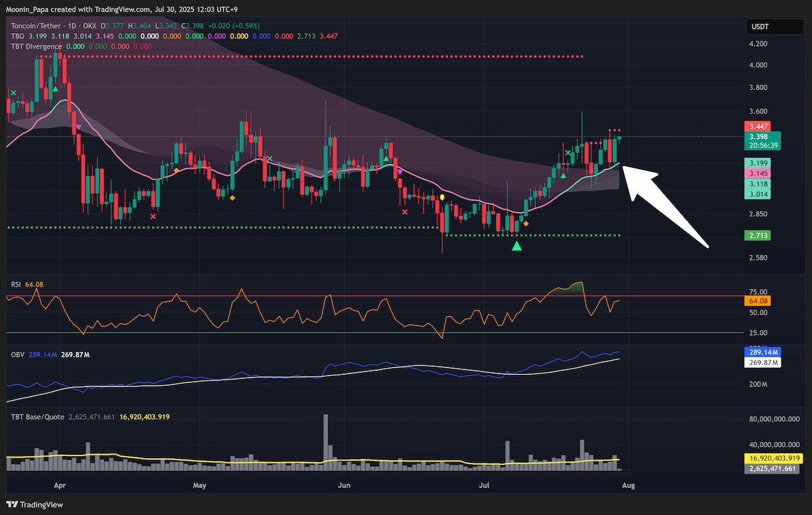The width and height of the screenshot is (812, 515).
Task: Click the yellow dot marker on June candle
Action: click(x=442, y=197)
